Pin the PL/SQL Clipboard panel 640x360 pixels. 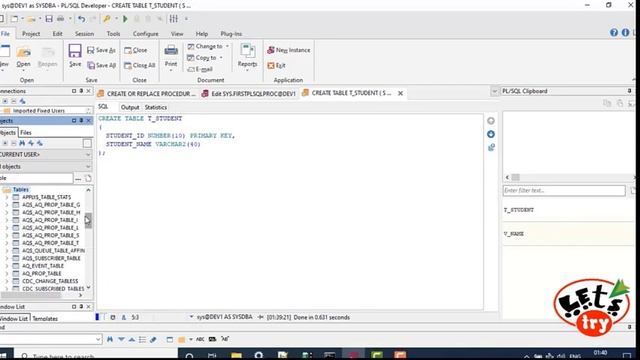click(x=629, y=91)
